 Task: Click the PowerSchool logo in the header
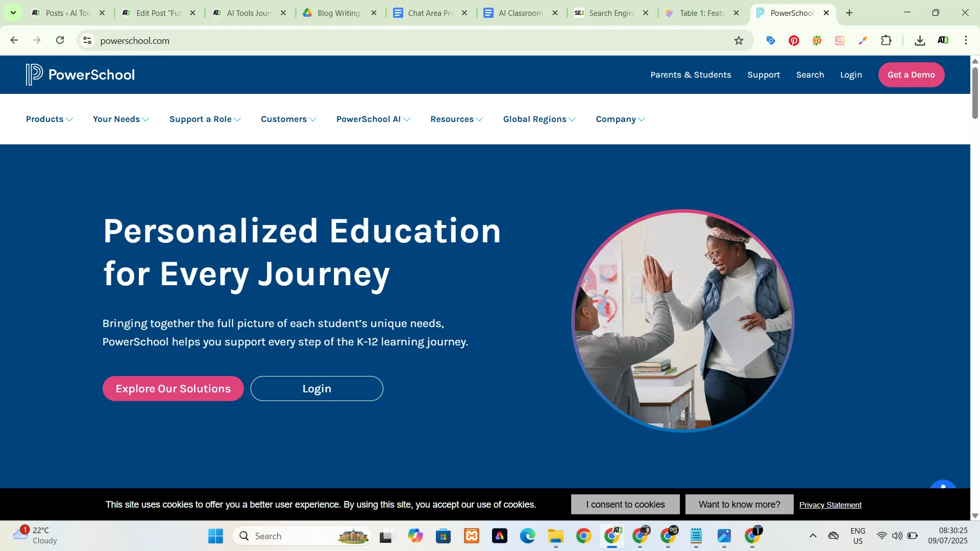pos(81,74)
